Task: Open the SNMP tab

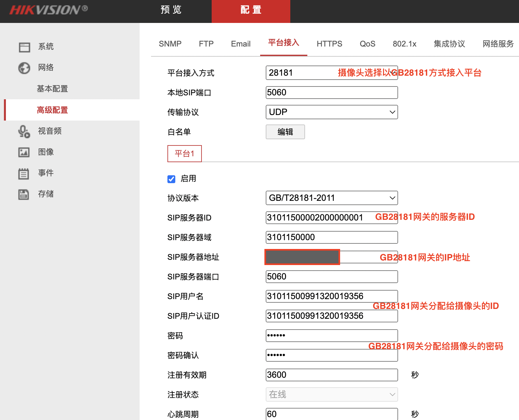Action: point(170,44)
